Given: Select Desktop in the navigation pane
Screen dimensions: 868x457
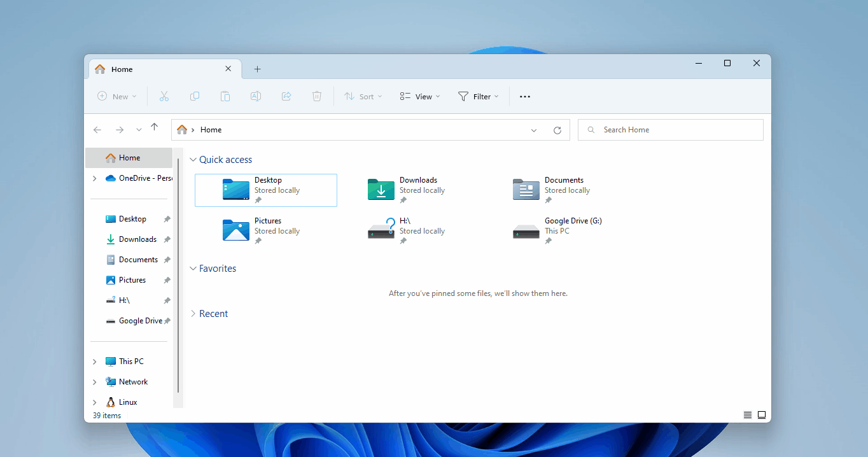Looking at the screenshot, I should [132, 219].
